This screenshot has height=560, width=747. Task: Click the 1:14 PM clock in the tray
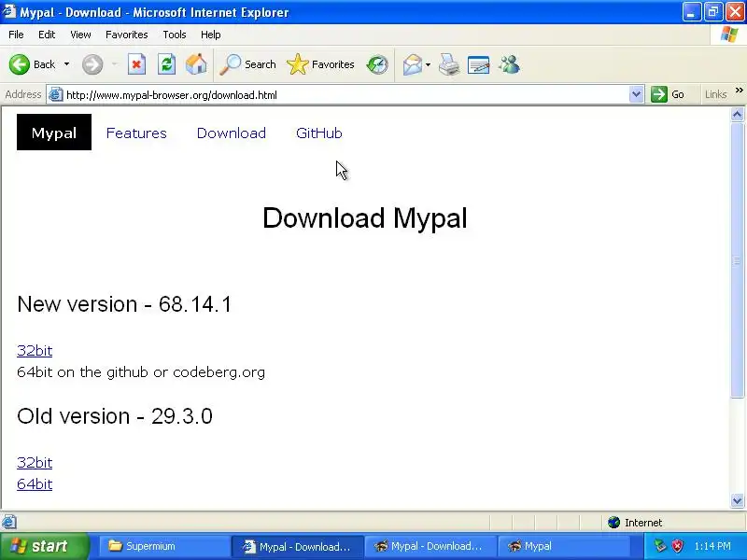click(712, 546)
